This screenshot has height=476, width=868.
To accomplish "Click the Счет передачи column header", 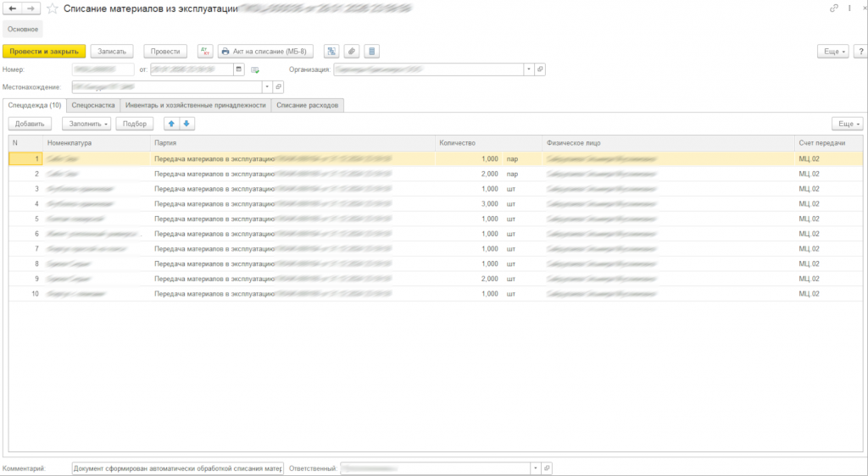I will [829, 143].
